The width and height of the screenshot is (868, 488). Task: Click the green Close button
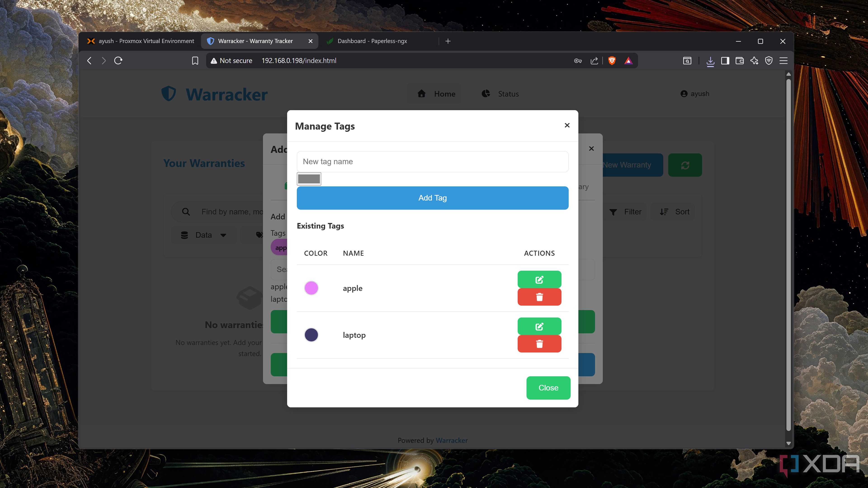coord(548,388)
